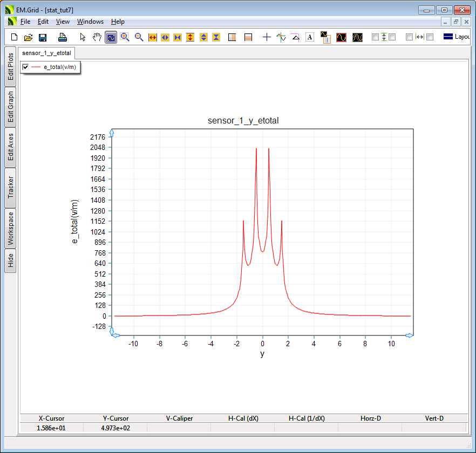Screen dimensions: 476x453
Task: Expand the Edit Plots side panel
Action: pos(10,66)
